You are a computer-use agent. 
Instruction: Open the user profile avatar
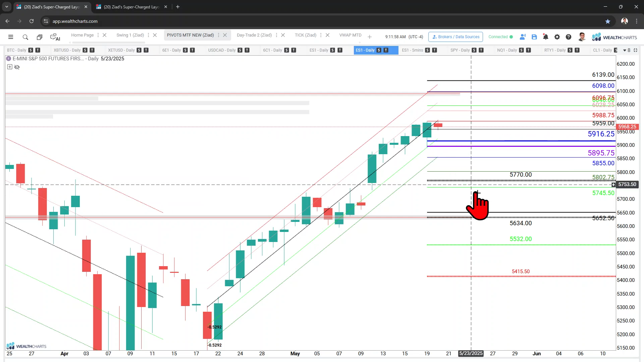point(582,37)
